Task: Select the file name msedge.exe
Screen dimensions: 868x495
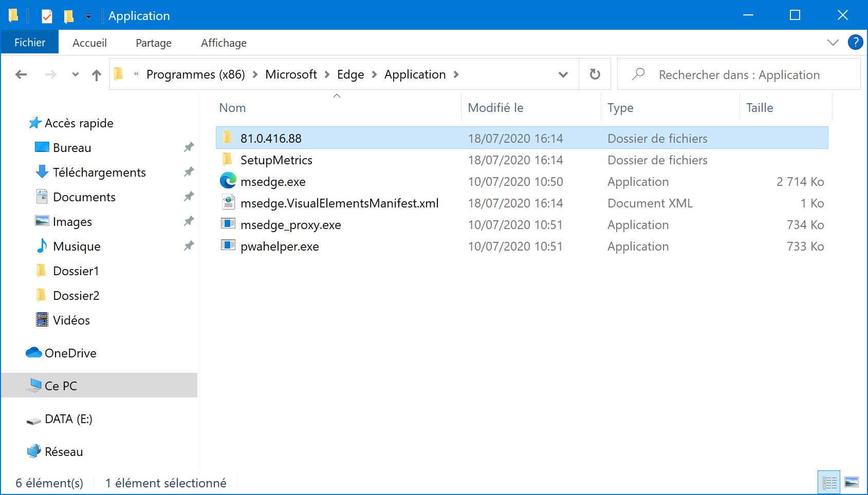Action: 273,181
